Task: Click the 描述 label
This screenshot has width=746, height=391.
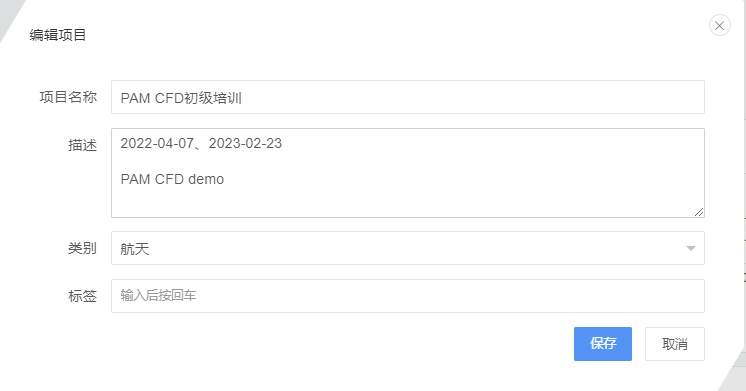Action: (x=82, y=145)
